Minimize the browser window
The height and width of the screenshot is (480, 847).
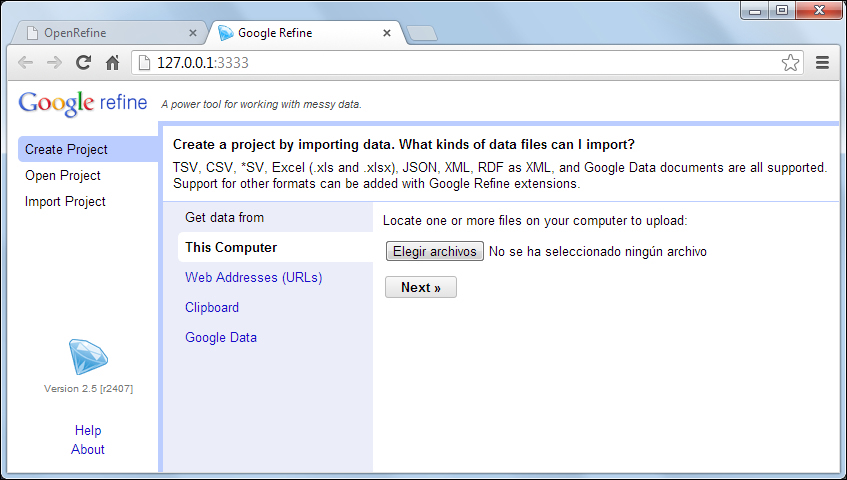755,10
